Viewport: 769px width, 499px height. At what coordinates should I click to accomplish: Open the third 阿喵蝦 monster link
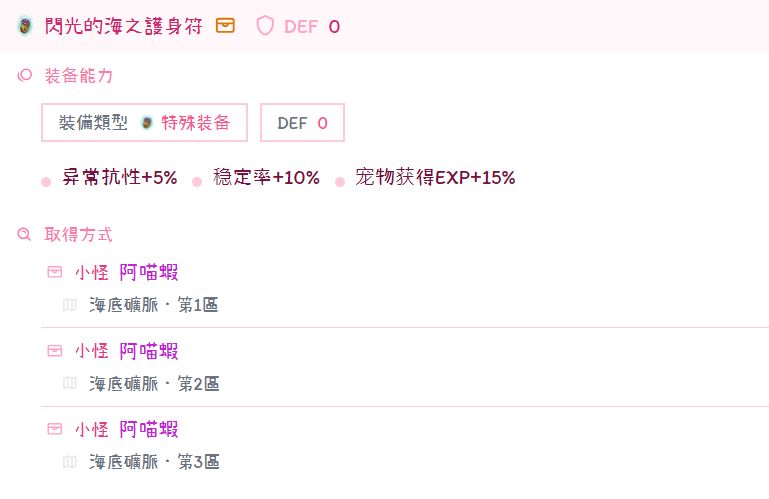click(149, 429)
